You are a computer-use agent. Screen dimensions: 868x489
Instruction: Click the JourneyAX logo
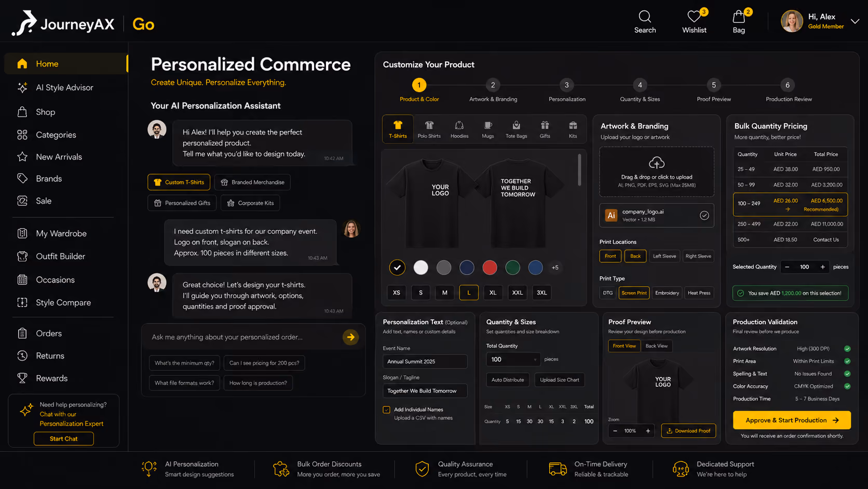[63, 23]
